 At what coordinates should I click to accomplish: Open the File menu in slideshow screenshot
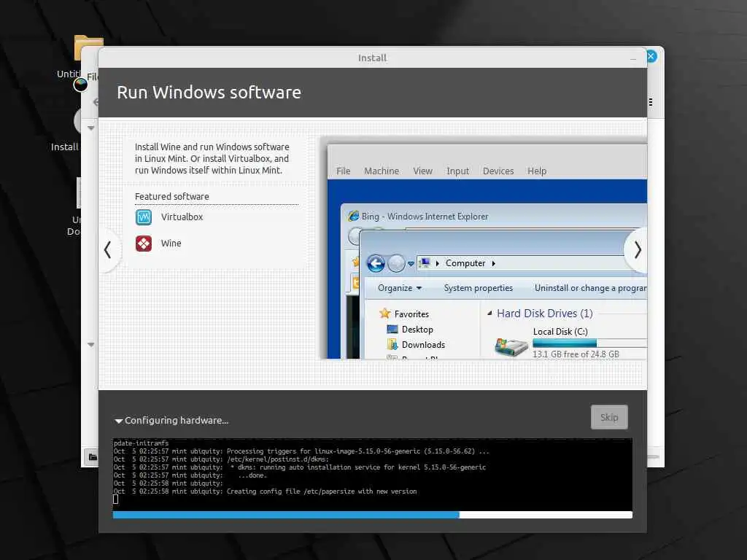(x=343, y=171)
